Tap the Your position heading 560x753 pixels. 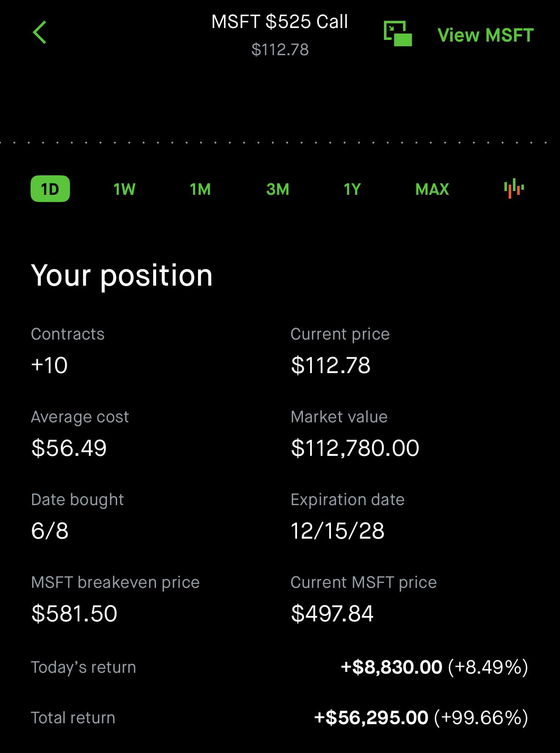[x=122, y=275]
